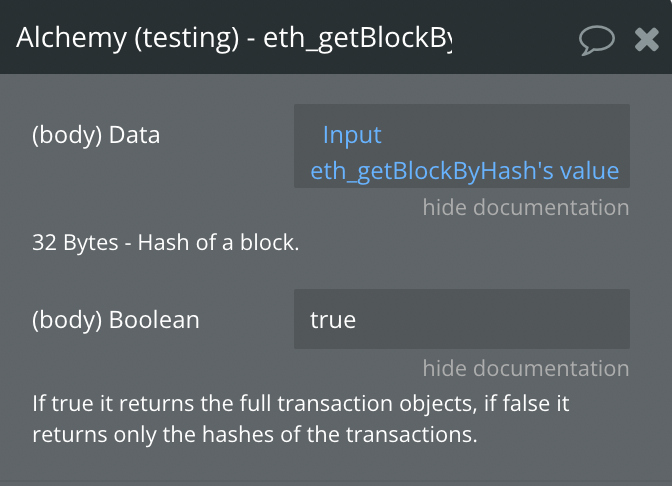Click the 'Input' word in Data expression
The width and height of the screenshot is (672, 486).
point(352,134)
